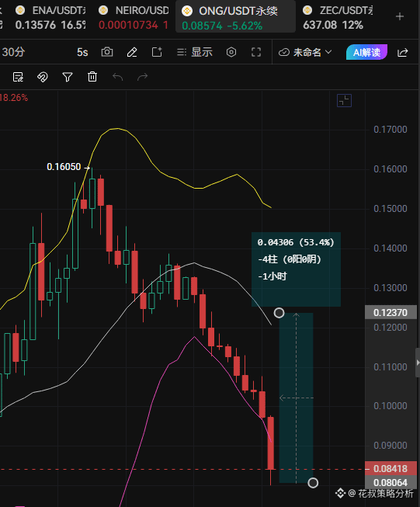Delete drawings with trash icon
Screen dimensions: 420x507
[92, 77]
